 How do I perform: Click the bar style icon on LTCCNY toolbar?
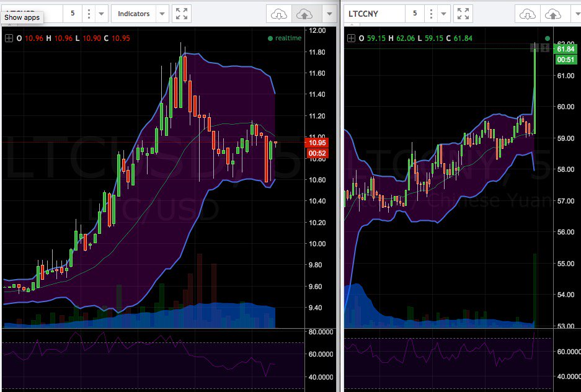coord(431,14)
